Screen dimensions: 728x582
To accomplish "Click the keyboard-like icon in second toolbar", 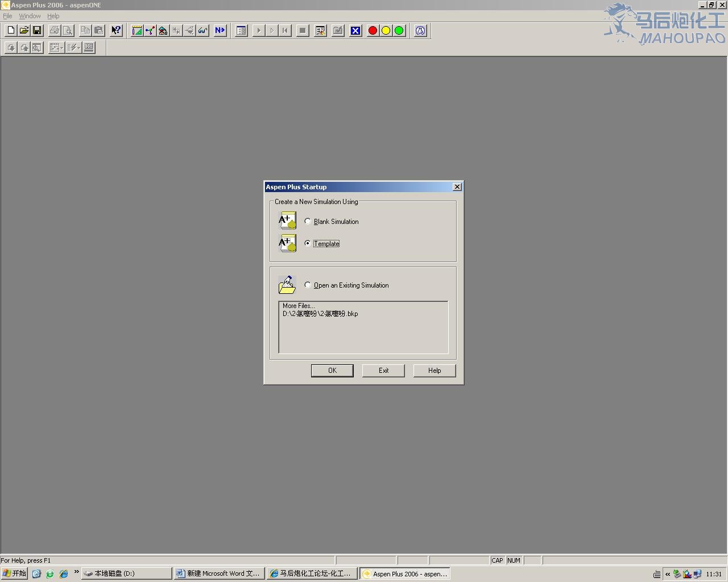I will point(89,48).
